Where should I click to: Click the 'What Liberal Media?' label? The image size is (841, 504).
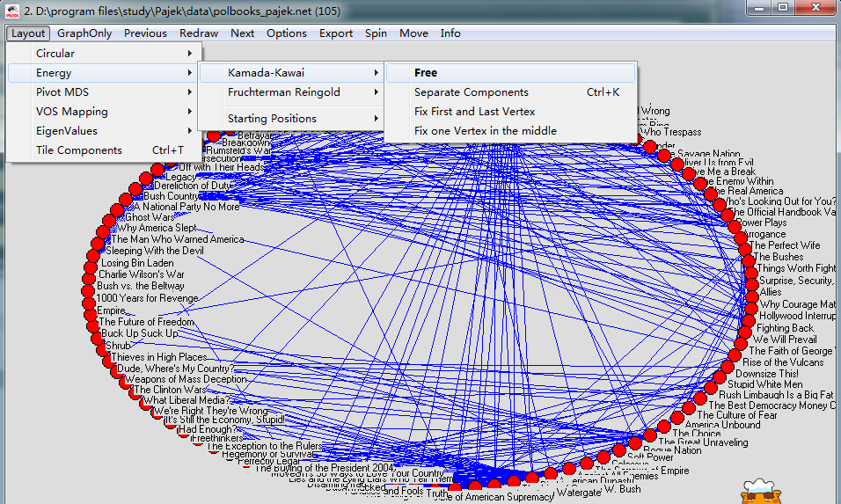point(186,400)
